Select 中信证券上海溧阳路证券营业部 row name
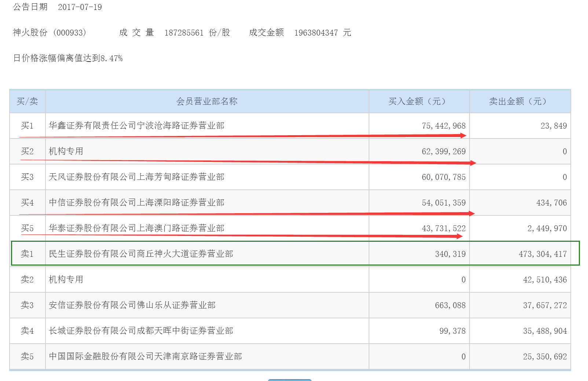 (x=136, y=203)
